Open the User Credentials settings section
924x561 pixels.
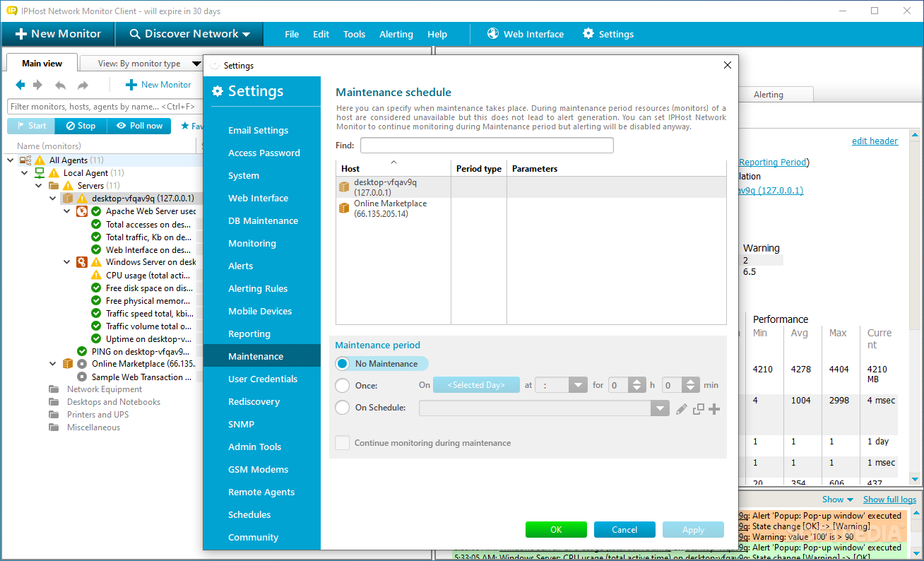pos(263,379)
